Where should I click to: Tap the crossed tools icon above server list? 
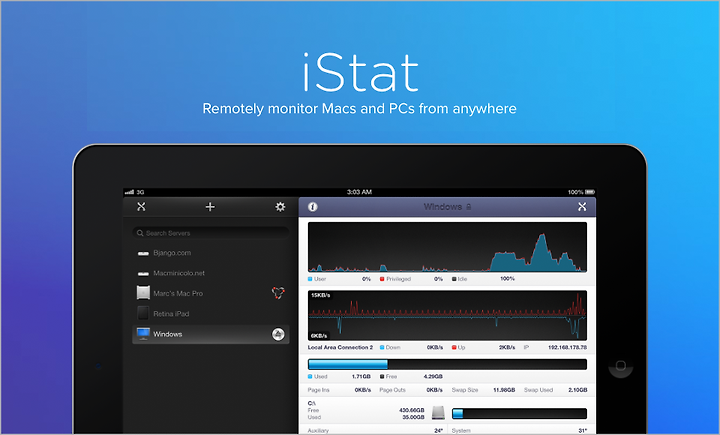141,207
